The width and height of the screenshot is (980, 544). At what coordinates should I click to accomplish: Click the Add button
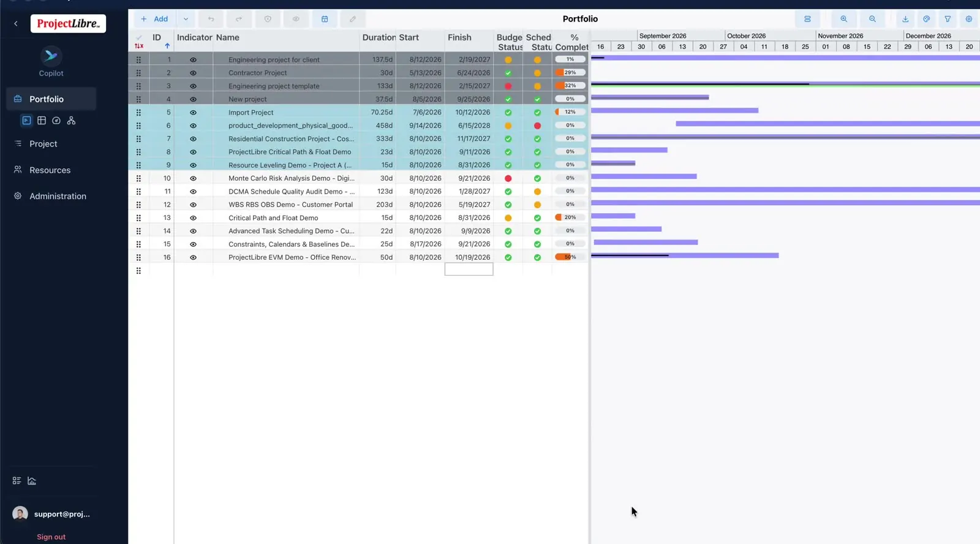point(154,19)
